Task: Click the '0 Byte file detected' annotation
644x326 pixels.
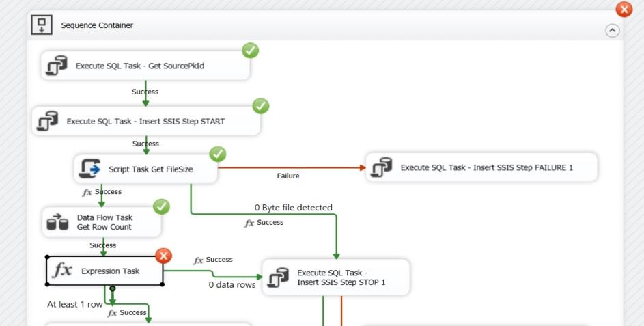Action: pos(294,207)
